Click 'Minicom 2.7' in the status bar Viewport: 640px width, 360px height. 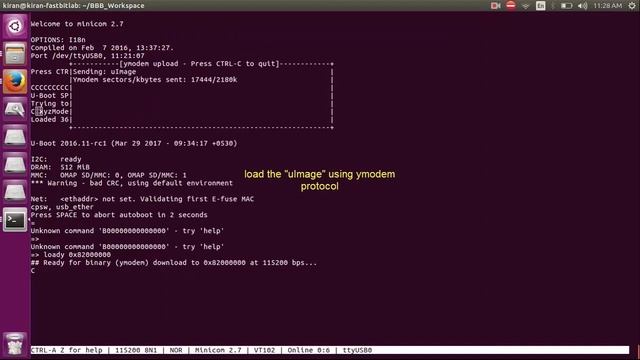(218, 350)
